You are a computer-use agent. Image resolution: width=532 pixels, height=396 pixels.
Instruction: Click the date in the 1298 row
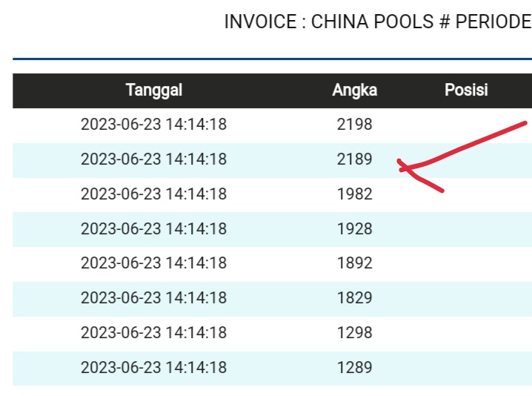click(x=153, y=333)
